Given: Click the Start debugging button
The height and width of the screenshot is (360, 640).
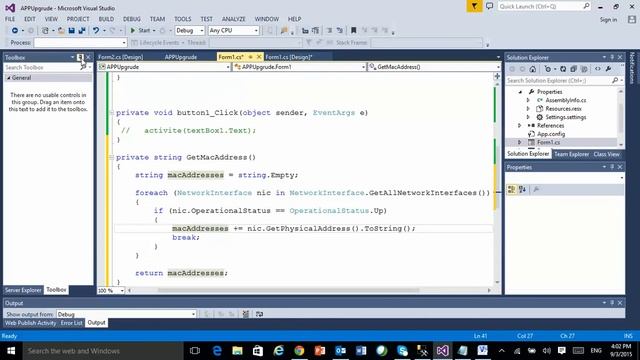Looking at the screenshot, I should pos(140,31).
